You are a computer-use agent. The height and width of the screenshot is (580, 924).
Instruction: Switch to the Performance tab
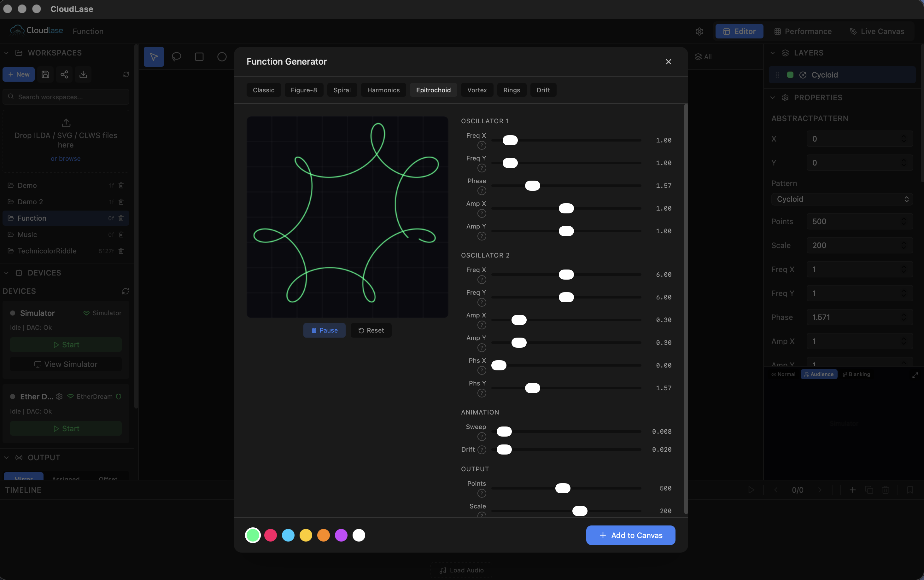click(x=803, y=31)
